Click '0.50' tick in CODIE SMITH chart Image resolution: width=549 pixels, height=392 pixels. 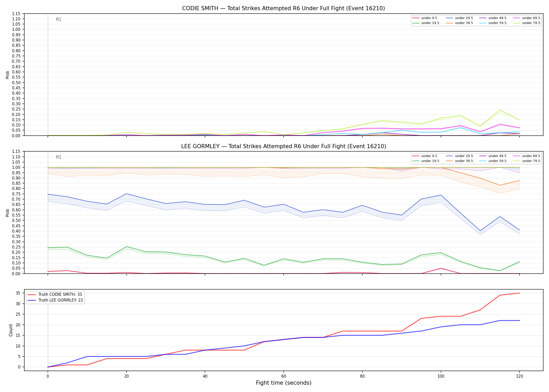(x=16, y=83)
